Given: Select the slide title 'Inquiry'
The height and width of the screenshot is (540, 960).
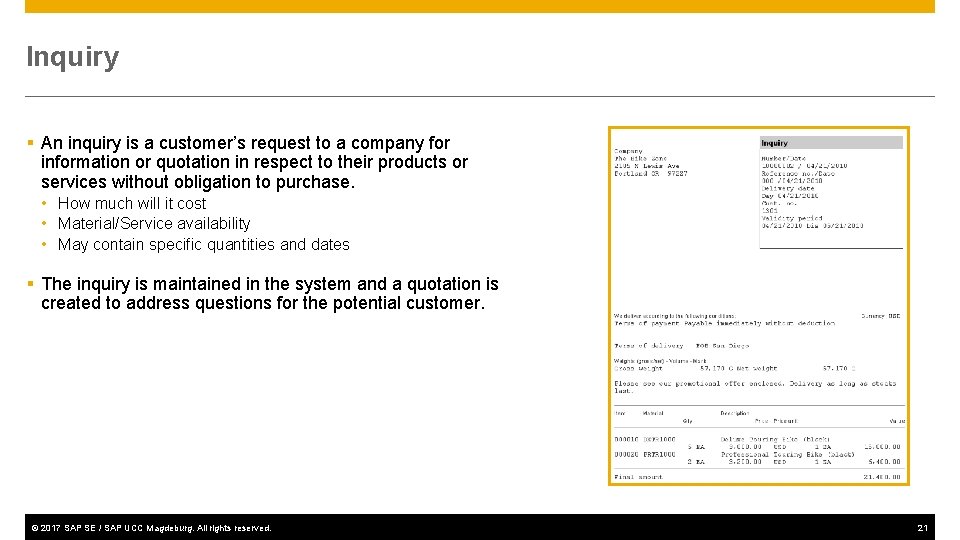Looking at the screenshot, I should point(72,57).
